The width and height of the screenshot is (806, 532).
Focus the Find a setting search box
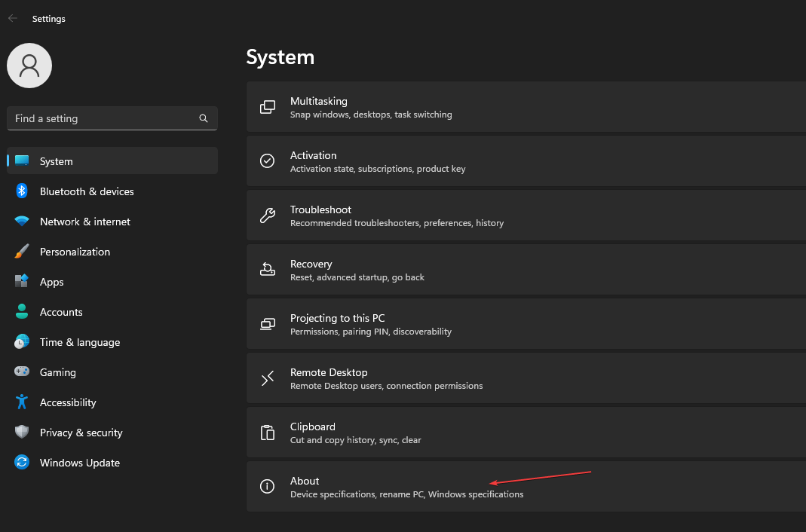tap(112, 118)
